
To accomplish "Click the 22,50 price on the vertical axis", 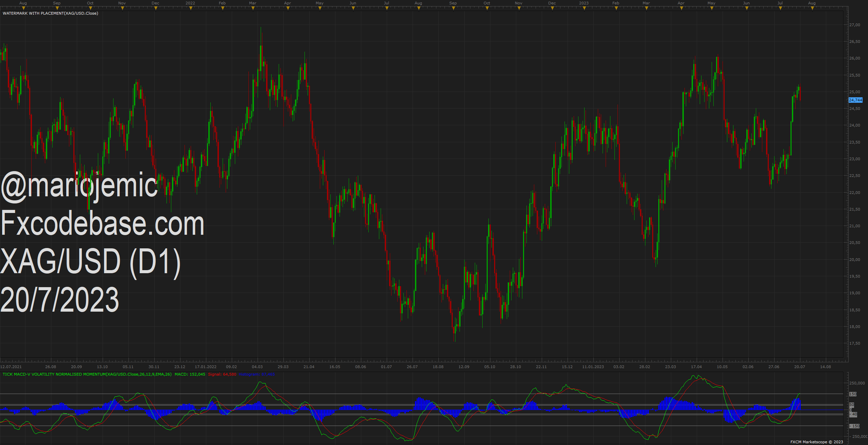I will click(x=855, y=176).
